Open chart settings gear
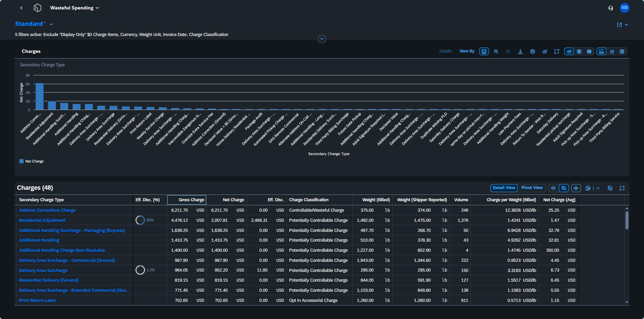Image resolution: width=644 pixels, height=319 pixels. point(533,51)
